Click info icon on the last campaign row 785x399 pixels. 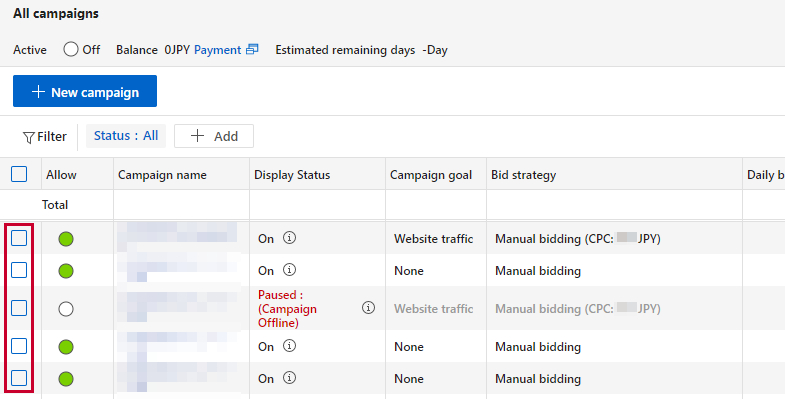(x=289, y=378)
